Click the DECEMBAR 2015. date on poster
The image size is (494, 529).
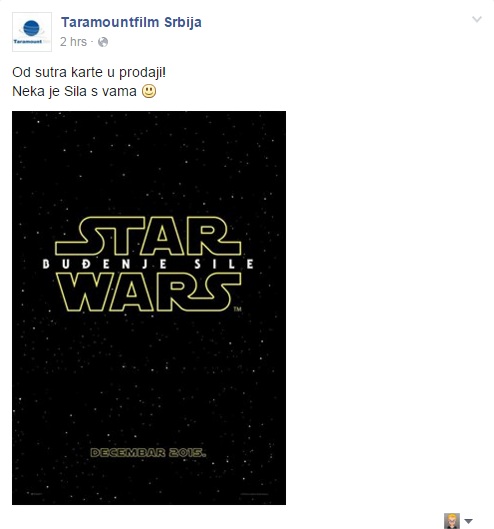(148, 453)
